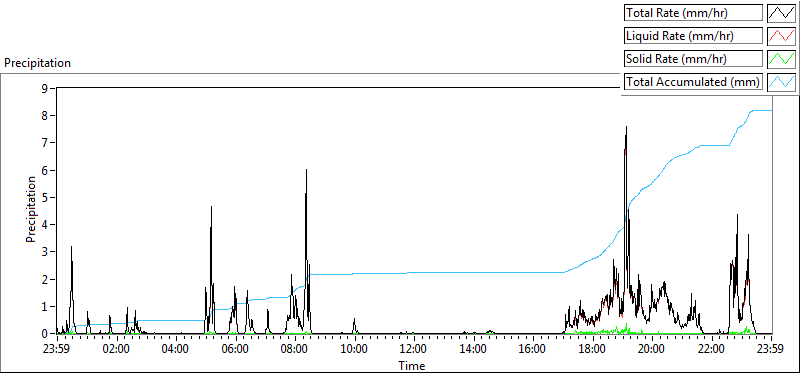Click the Total Rate black line swatch
The image size is (800, 373).
781,13
